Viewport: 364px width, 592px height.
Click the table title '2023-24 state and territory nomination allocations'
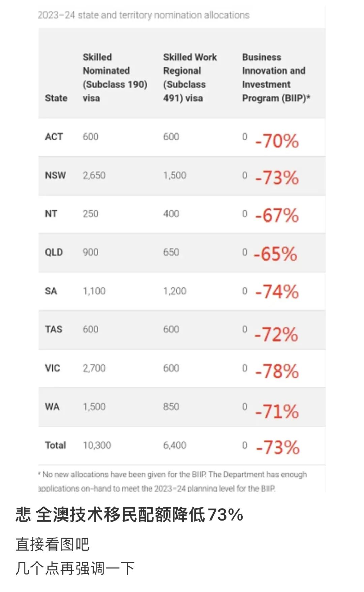pyautogui.click(x=144, y=15)
